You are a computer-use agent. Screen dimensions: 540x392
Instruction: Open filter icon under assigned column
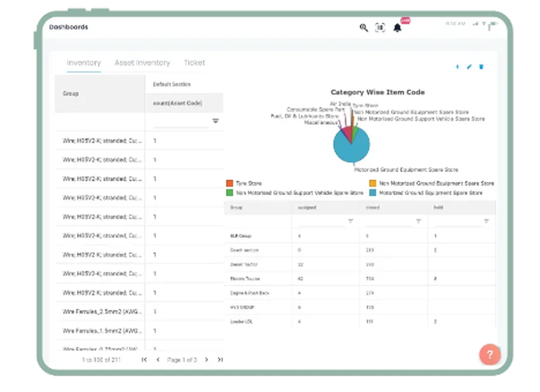coord(350,221)
